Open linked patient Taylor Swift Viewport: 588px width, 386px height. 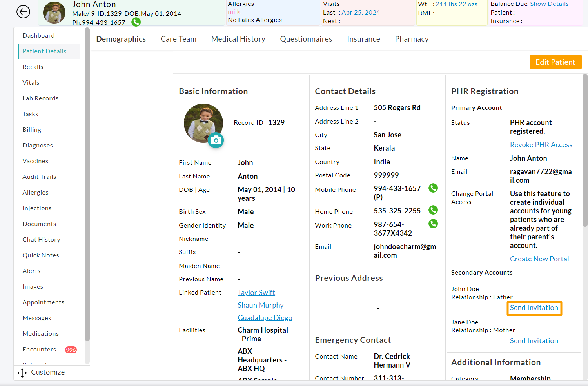coord(256,293)
